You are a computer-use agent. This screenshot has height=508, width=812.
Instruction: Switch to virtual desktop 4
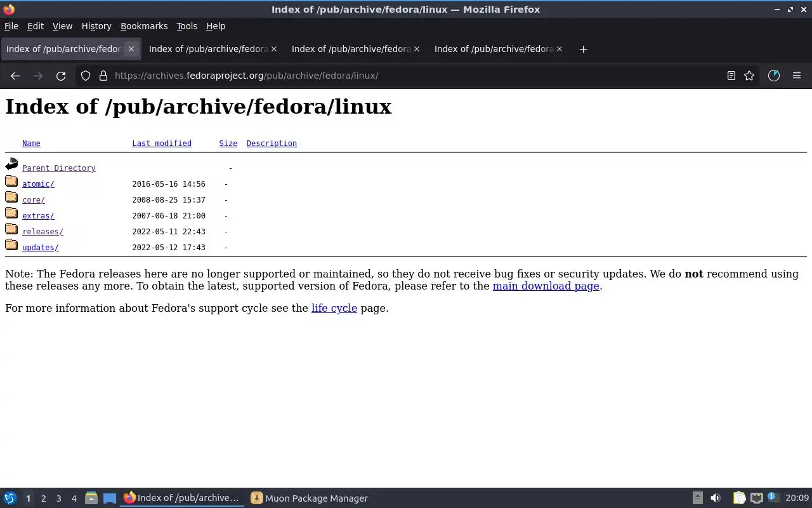coord(74,498)
